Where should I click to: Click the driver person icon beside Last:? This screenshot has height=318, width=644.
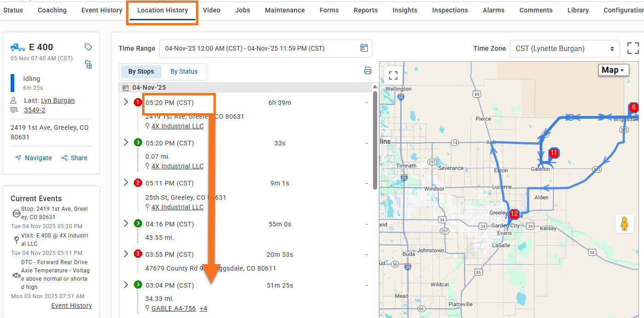[x=14, y=100]
